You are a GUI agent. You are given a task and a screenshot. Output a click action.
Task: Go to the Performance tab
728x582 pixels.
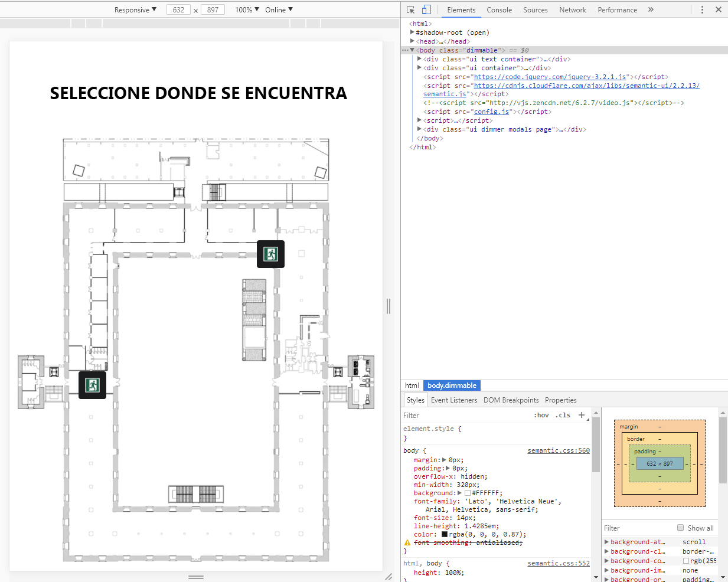617,9
